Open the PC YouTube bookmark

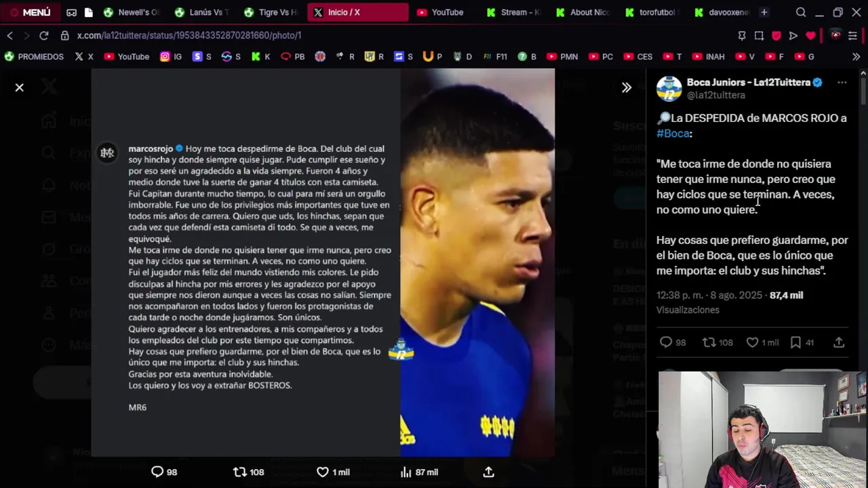point(601,57)
